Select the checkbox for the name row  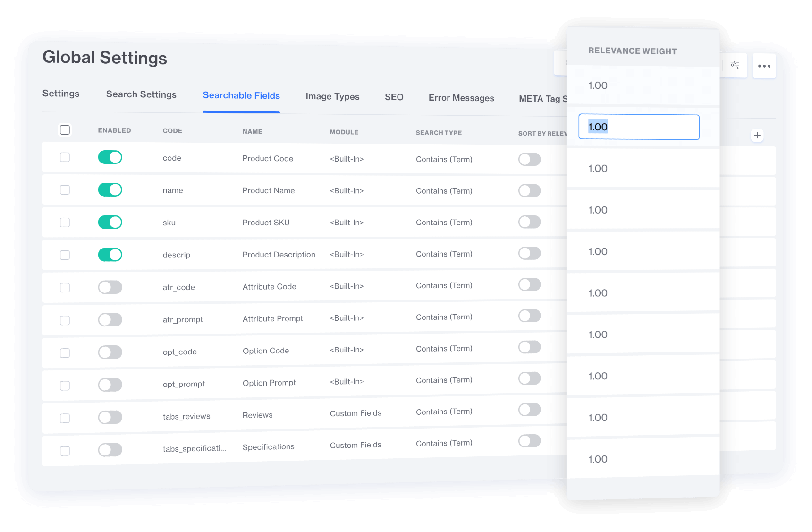pyautogui.click(x=65, y=190)
